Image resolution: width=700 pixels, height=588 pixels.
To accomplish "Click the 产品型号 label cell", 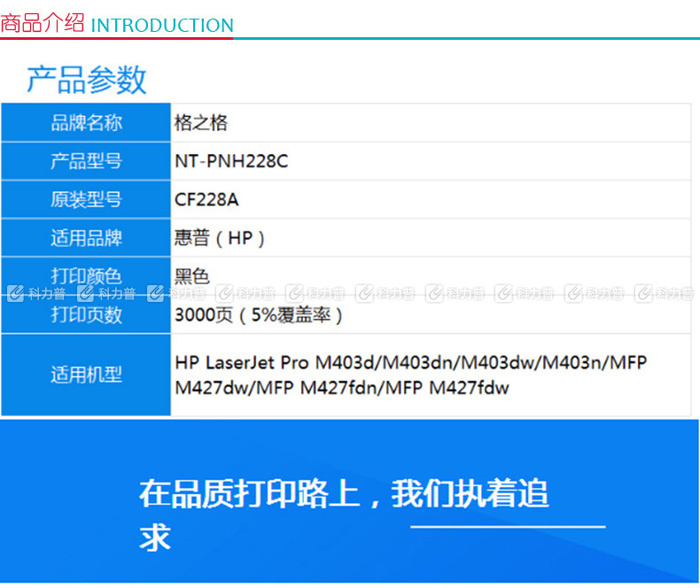I will 86,161.
